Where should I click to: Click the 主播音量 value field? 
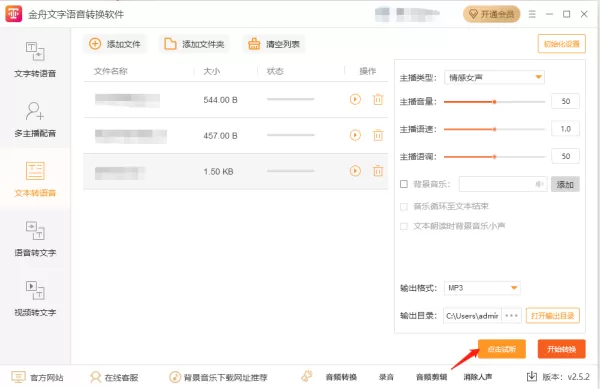[565, 101]
